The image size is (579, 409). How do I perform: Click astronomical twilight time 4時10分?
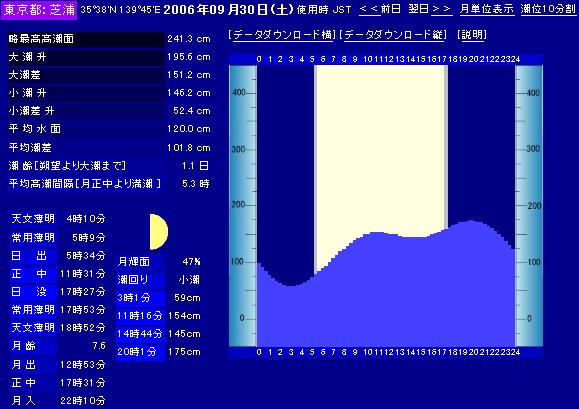pyautogui.click(x=86, y=219)
